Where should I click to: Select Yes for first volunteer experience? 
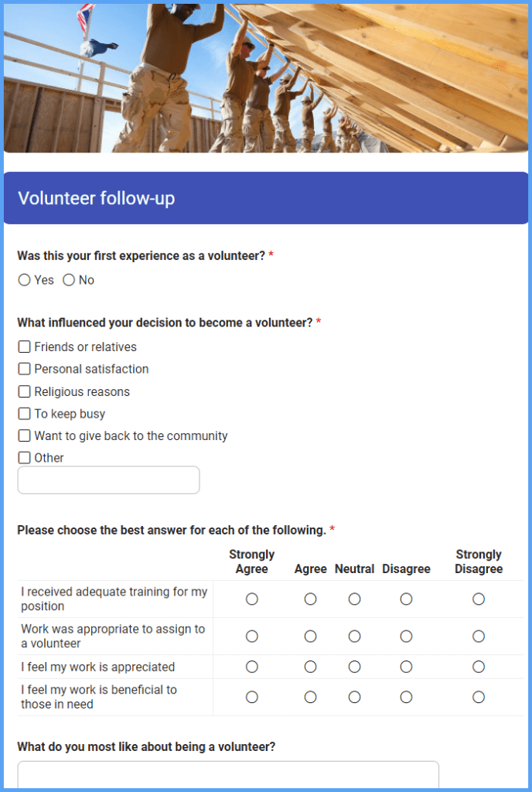pyautogui.click(x=24, y=280)
